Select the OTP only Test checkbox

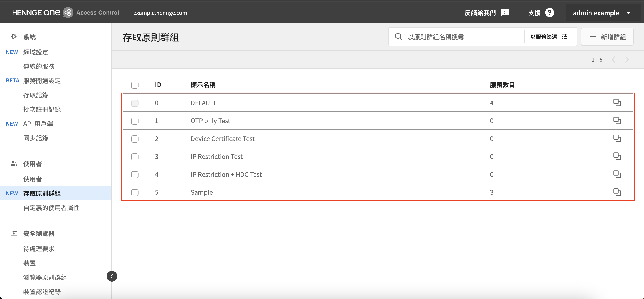[135, 121]
